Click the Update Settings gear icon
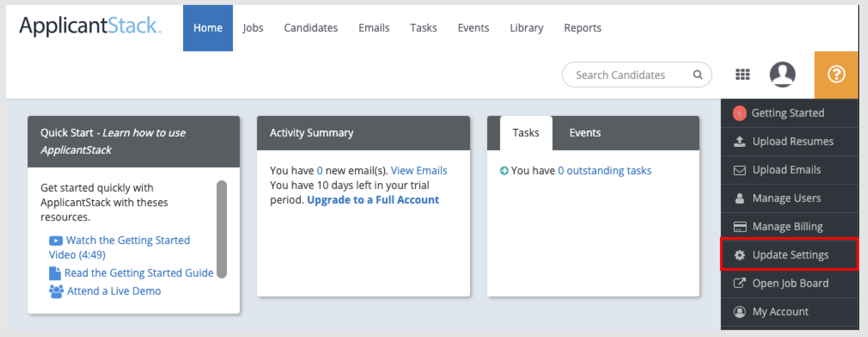 click(739, 255)
